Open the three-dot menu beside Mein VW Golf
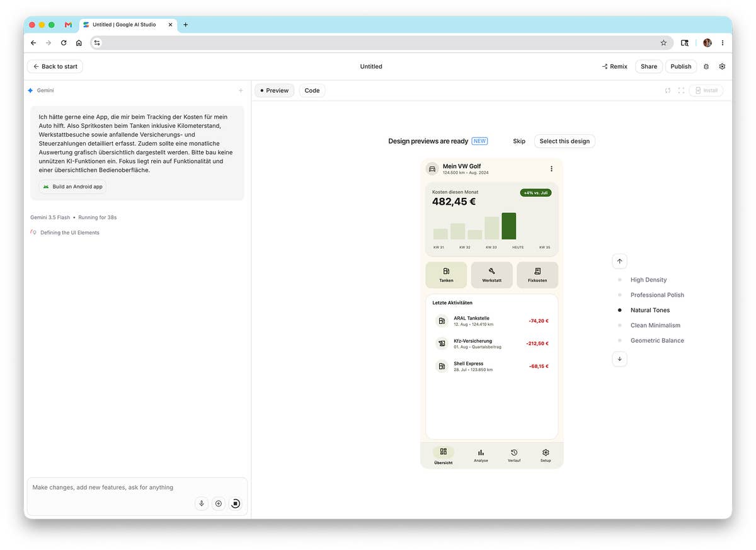 pyautogui.click(x=551, y=169)
